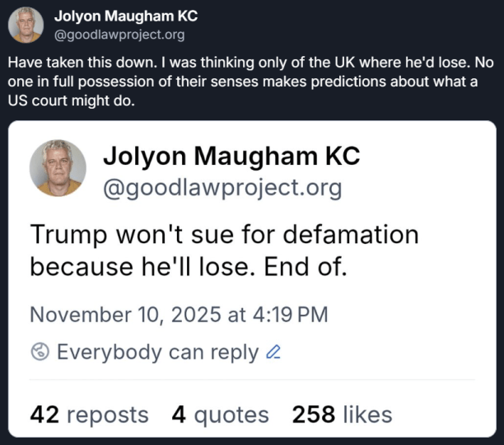Image resolution: width=504 pixels, height=445 pixels.
Task: Click the avatar inside the embedded screenshot
Action: point(58,167)
